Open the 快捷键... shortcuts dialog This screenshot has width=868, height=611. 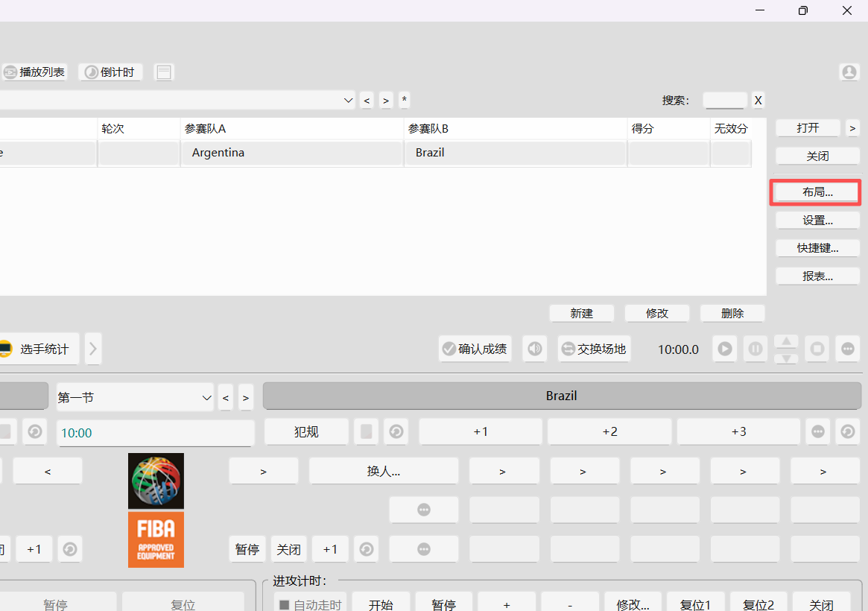[817, 248]
